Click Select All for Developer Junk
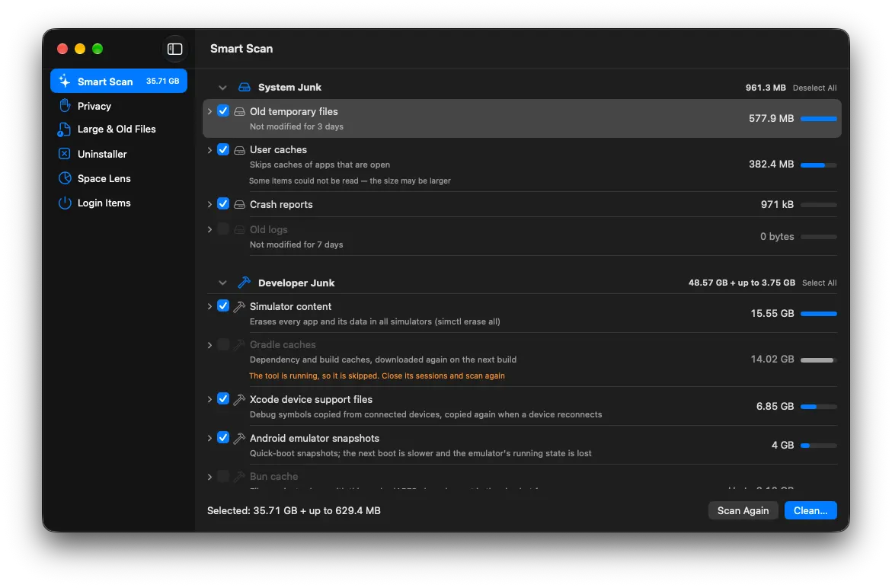This screenshot has height=588, width=892. point(819,283)
